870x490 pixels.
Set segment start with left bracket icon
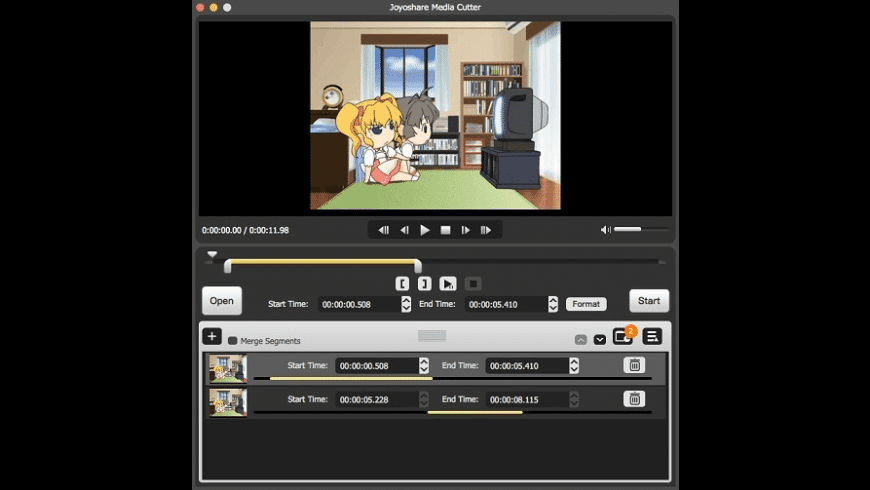[402, 284]
